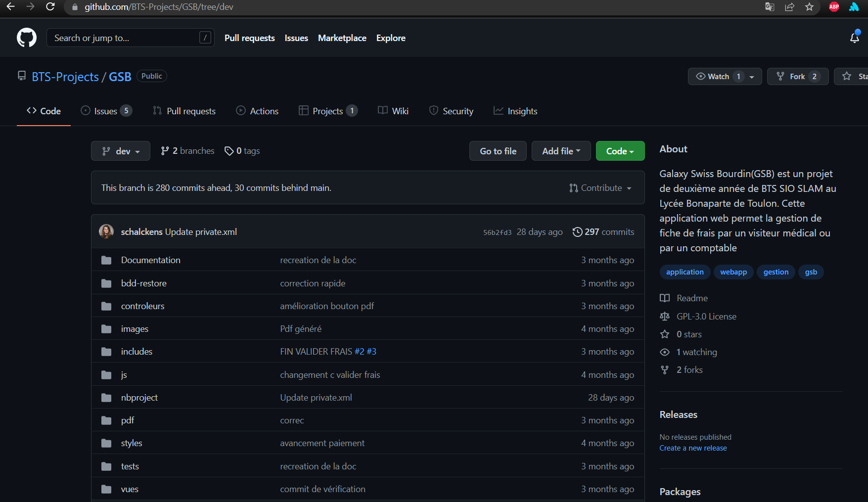Open the BTS-Projects organization link

pos(65,77)
